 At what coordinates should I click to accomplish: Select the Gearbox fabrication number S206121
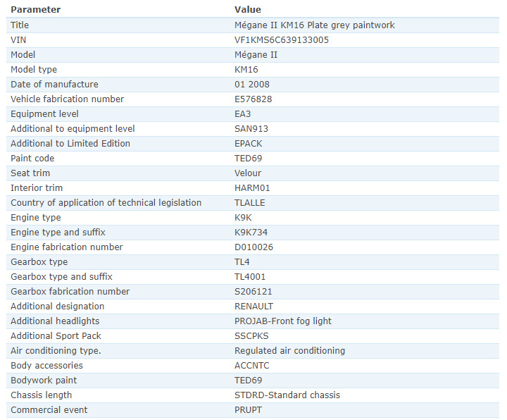click(254, 292)
